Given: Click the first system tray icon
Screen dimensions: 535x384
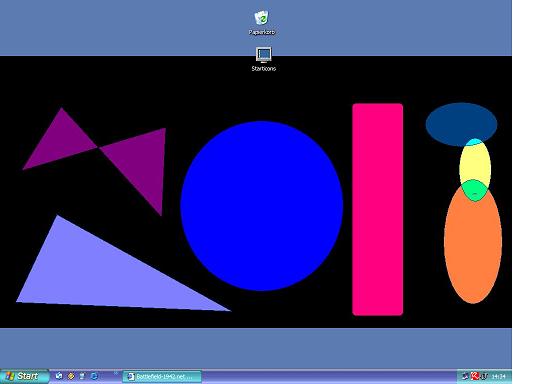Looking at the screenshot, I should [465, 376].
